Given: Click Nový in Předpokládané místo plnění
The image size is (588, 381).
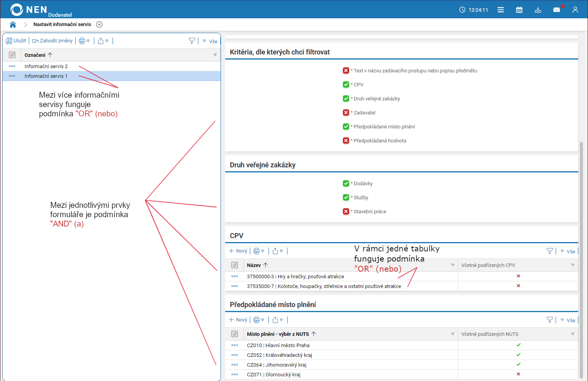Looking at the screenshot, I should coord(238,320).
